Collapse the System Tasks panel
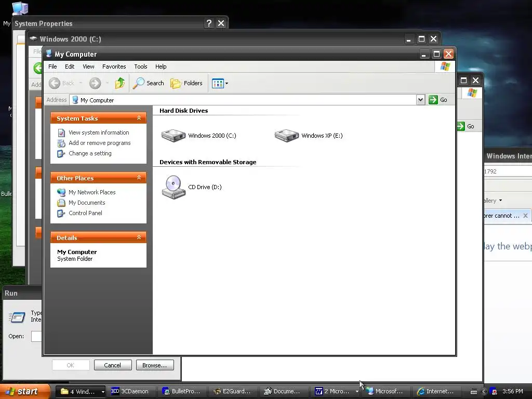 click(139, 118)
